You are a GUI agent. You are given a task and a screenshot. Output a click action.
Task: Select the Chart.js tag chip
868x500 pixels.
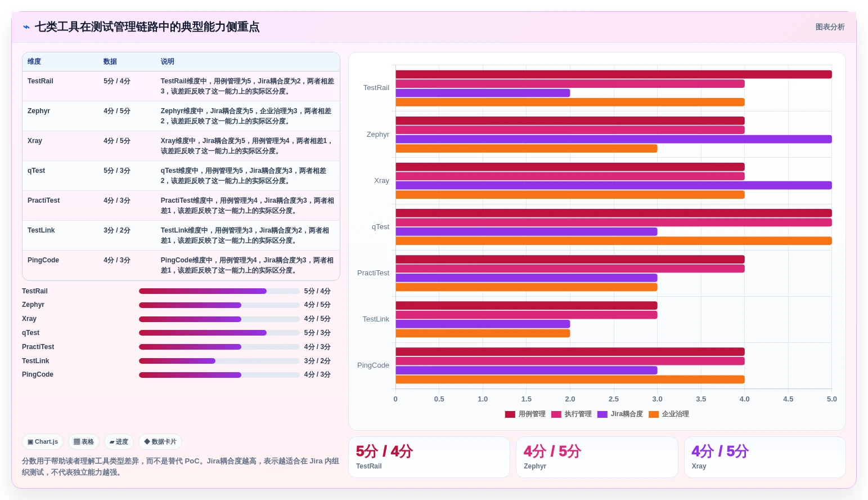(43, 442)
